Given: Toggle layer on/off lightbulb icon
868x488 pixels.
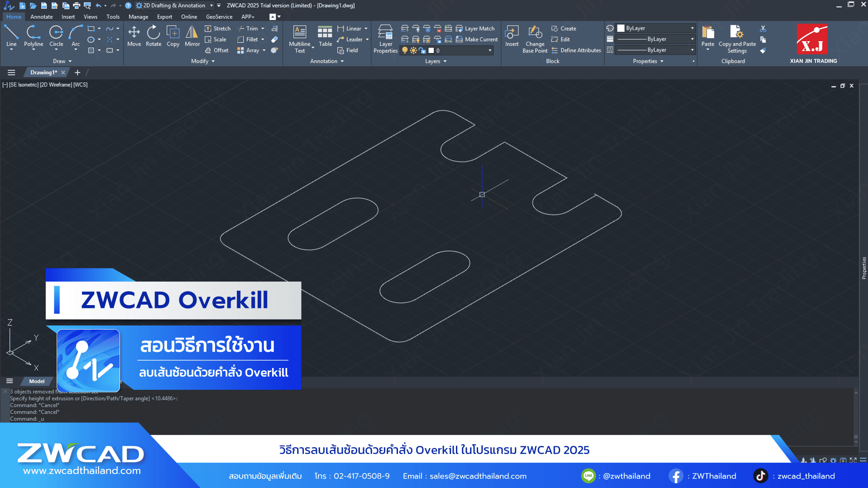Looking at the screenshot, I should coord(405,50).
